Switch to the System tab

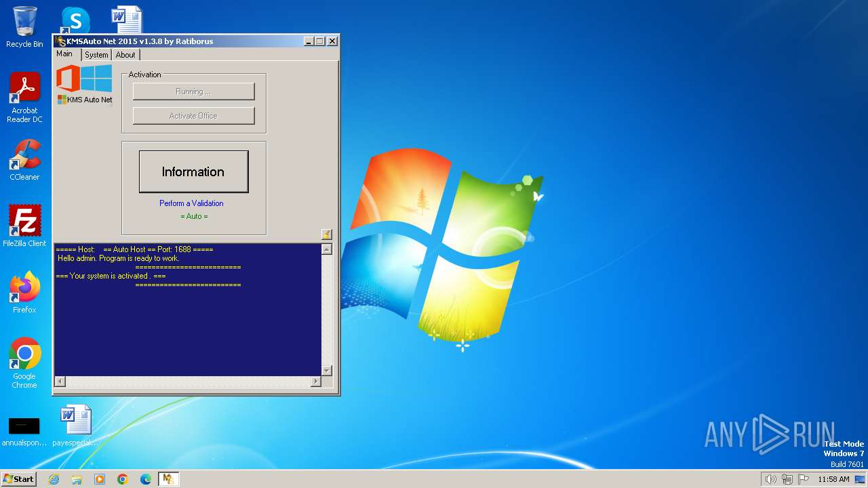coord(96,55)
